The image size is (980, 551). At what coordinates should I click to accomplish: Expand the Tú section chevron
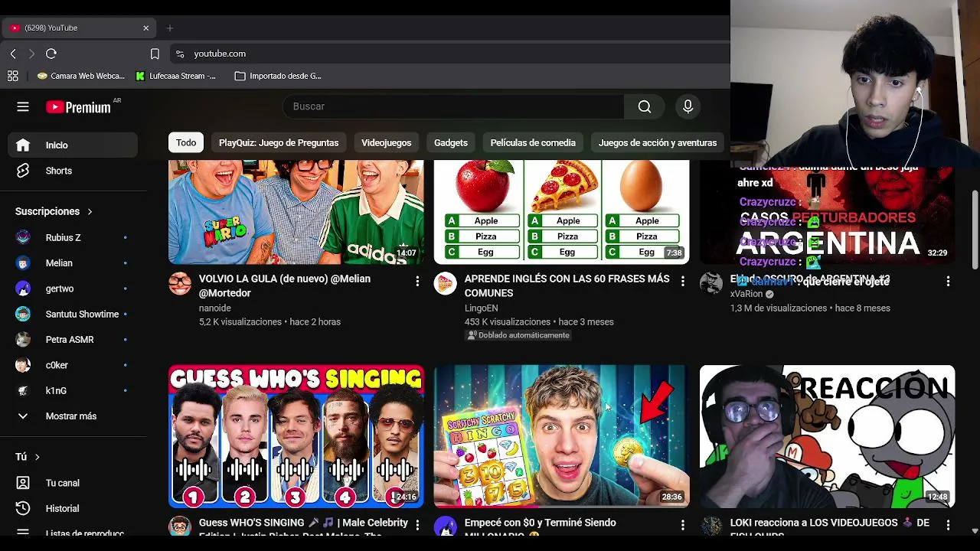click(x=37, y=457)
